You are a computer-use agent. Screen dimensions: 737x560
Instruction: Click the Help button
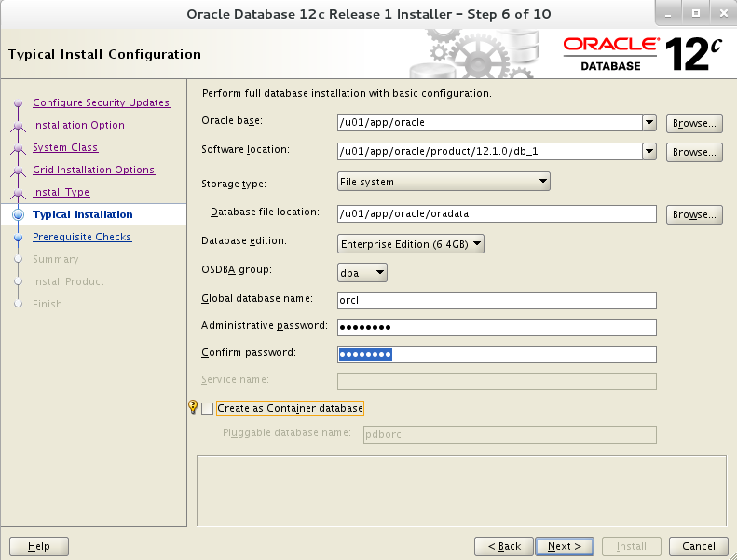click(x=39, y=546)
